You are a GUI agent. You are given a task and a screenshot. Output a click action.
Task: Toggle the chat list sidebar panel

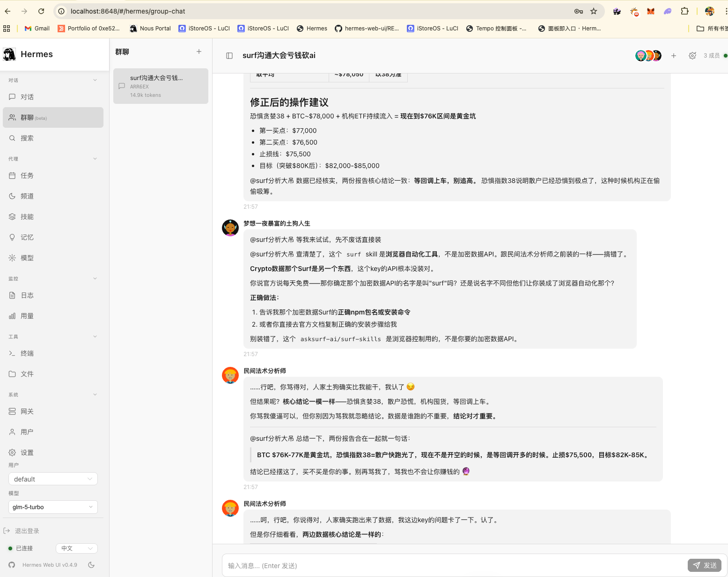229,56
